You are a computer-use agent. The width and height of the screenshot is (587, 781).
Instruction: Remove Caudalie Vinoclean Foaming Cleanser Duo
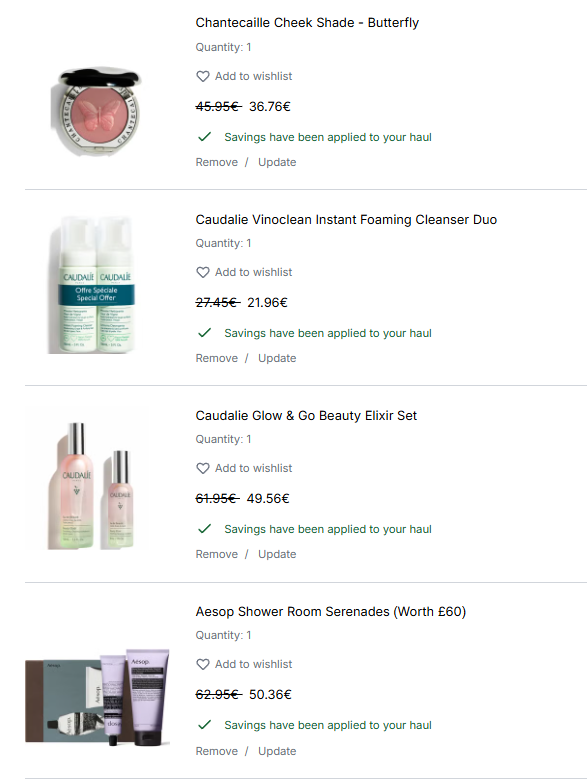pos(217,358)
